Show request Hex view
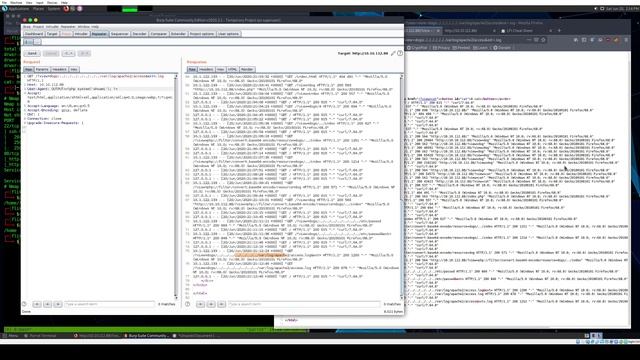This screenshot has width=640, height=360. (73, 70)
